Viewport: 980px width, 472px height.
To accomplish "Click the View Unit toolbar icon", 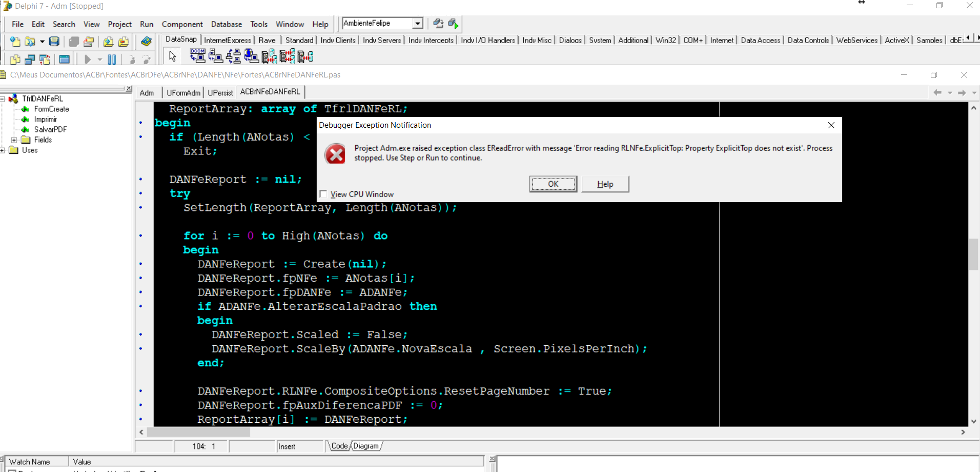I will click(x=15, y=59).
